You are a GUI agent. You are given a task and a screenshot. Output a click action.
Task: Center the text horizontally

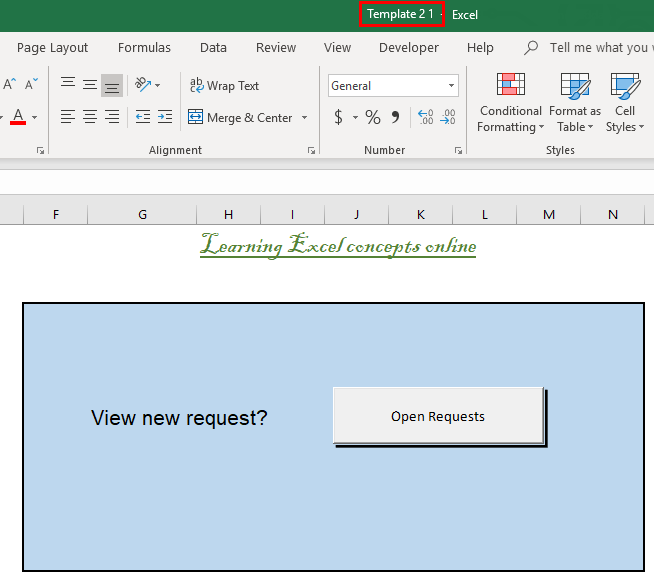[90, 117]
